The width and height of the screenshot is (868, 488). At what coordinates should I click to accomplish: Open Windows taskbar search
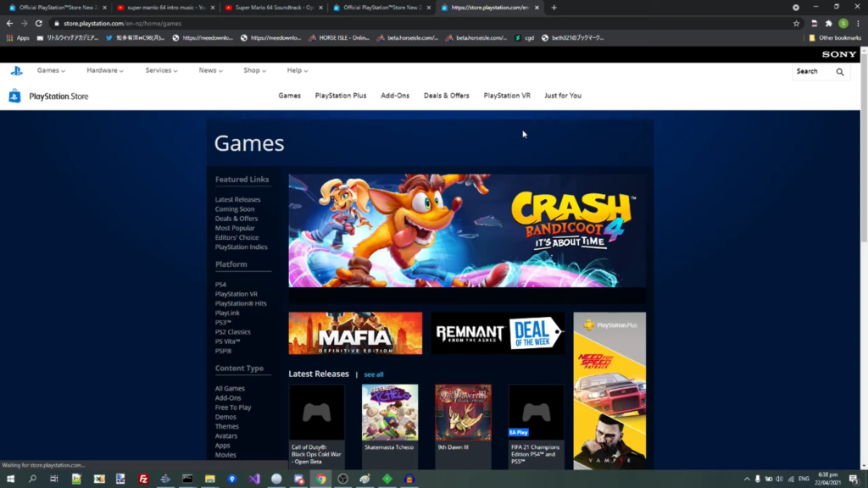32,480
